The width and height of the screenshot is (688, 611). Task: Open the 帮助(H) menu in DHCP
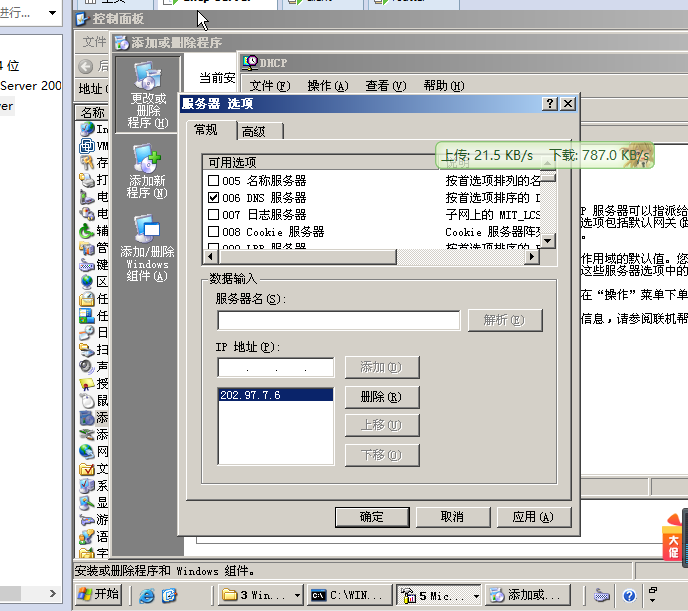coord(444,86)
